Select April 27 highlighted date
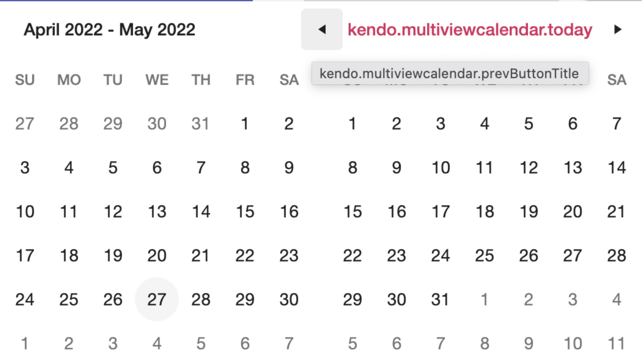 (157, 299)
